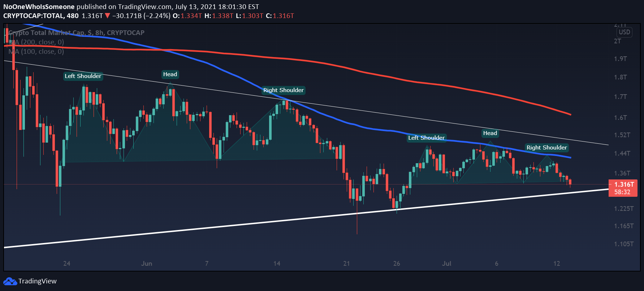Click the red down-triangle change indicator
This screenshot has height=291, width=644.
click(x=107, y=16)
